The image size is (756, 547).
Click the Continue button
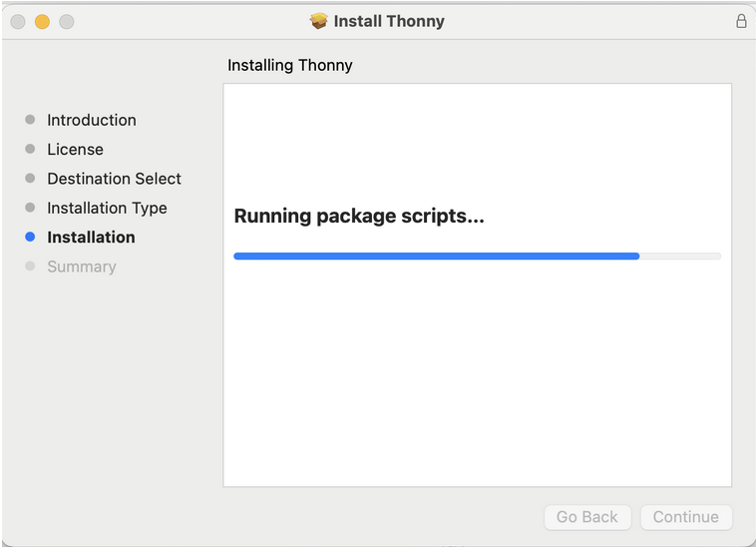click(x=685, y=517)
